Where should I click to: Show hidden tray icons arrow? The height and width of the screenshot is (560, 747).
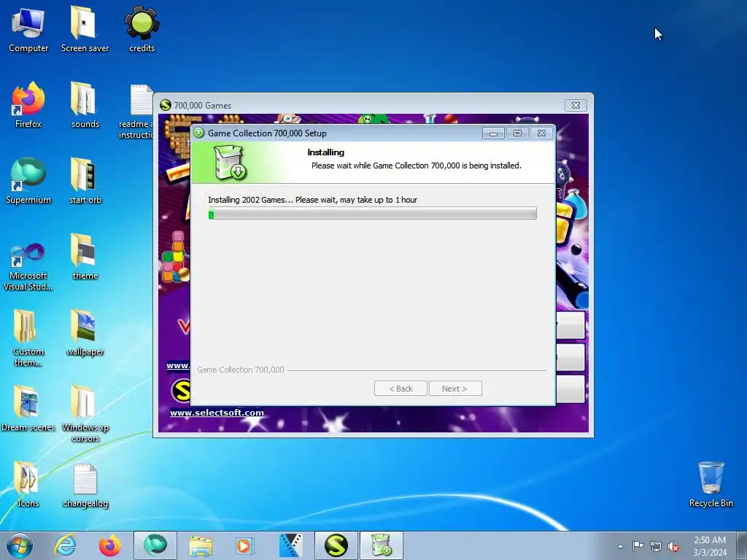pyautogui.click(x=620, y=546)
